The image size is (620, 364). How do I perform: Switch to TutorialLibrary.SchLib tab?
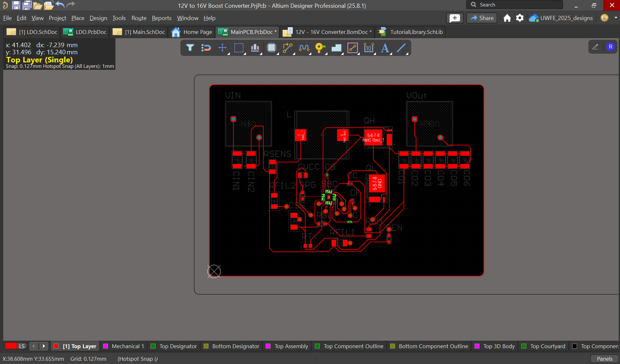coord(411,32)
